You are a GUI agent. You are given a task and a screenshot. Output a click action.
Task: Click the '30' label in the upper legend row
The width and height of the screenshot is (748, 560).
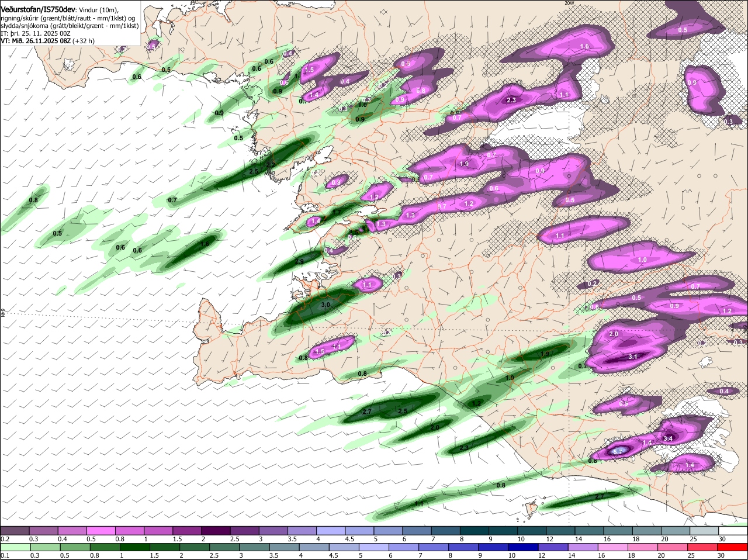click(x=722, y=539)
